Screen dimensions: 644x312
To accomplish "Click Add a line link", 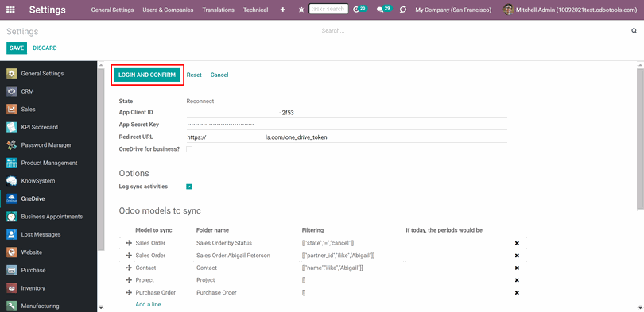I will [x=148, y=305].
